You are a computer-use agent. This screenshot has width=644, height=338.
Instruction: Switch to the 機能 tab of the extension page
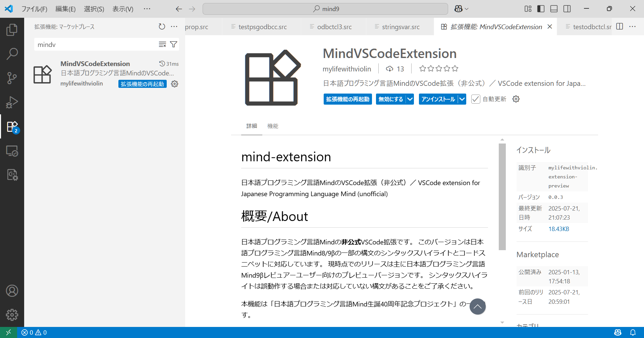[x=273, y=126]
